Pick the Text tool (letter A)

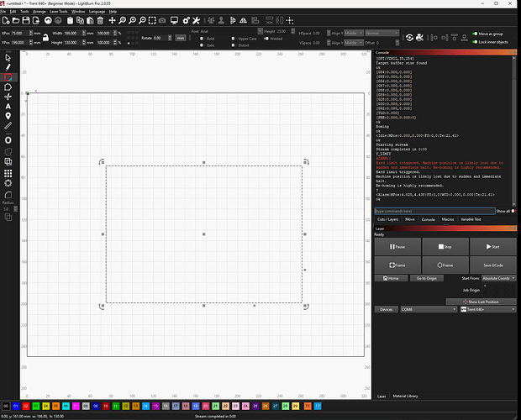(8, 107)
